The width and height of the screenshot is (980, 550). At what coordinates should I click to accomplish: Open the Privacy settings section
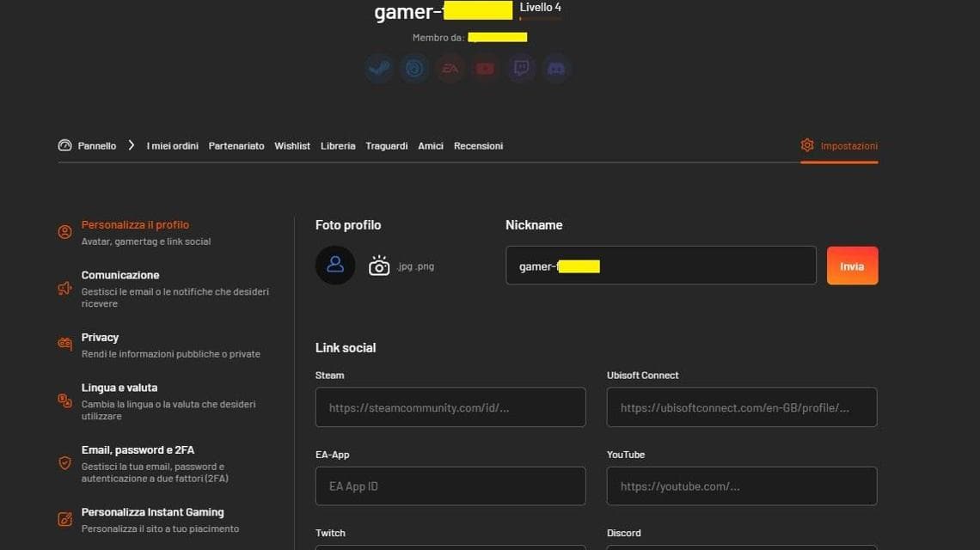[x=159, y=345]
